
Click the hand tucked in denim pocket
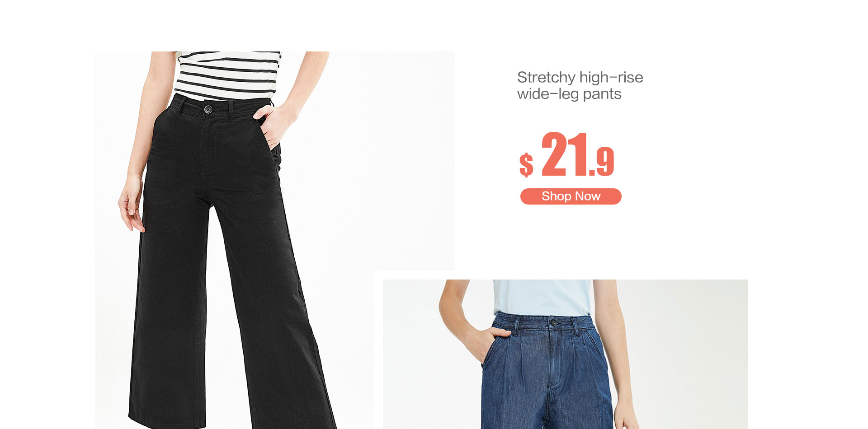tap(489, 343)
